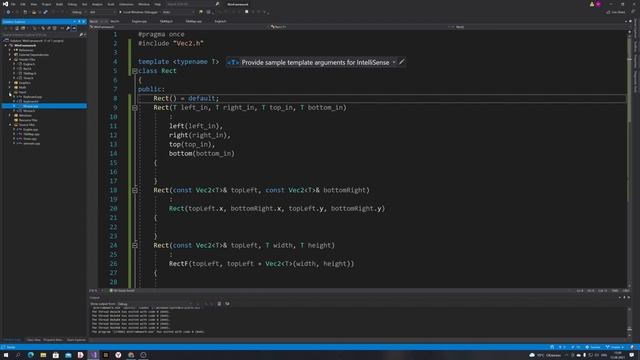
Task: Open the project scope navigation dropdown
Action: click(x=178, y=27)
